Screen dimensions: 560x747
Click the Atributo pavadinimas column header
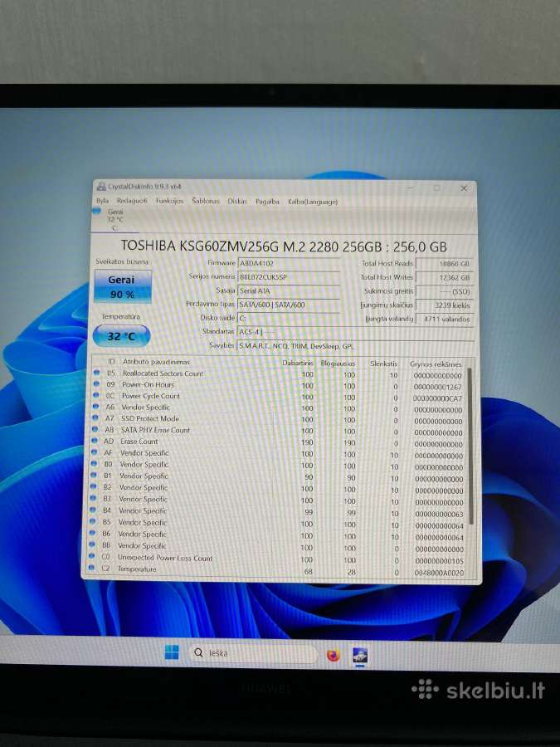tap(156, 362)
